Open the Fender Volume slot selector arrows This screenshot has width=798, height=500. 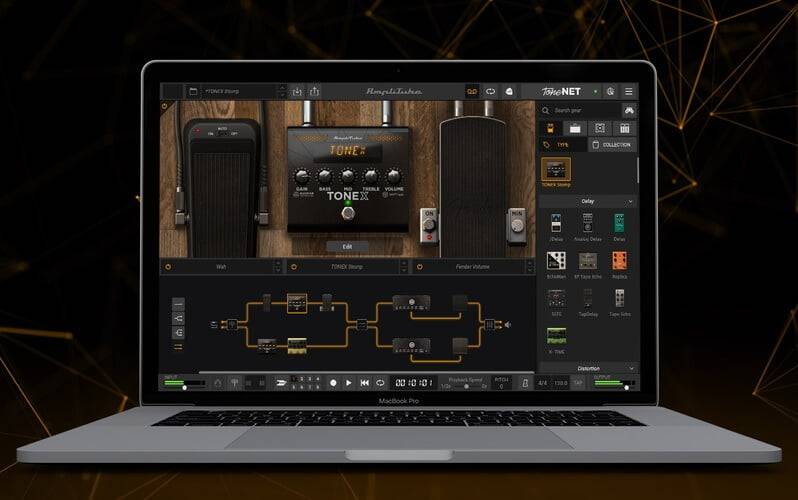(529, 267)
